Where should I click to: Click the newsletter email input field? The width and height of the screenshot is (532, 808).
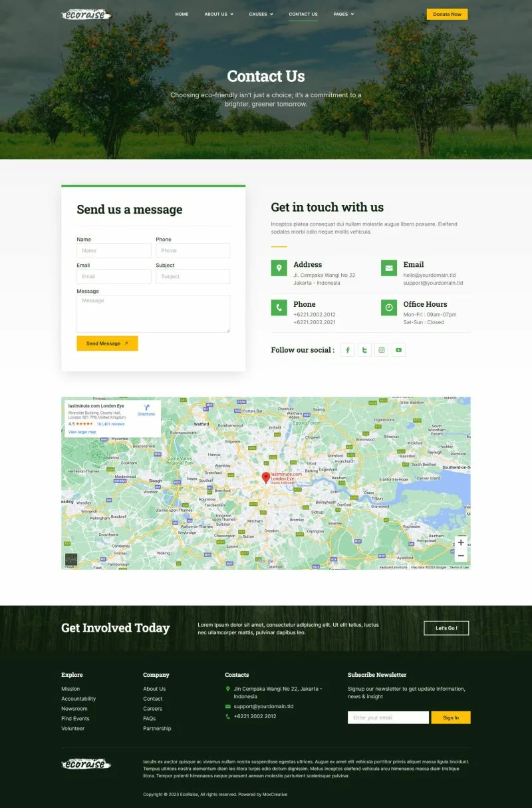pos(388,717)
